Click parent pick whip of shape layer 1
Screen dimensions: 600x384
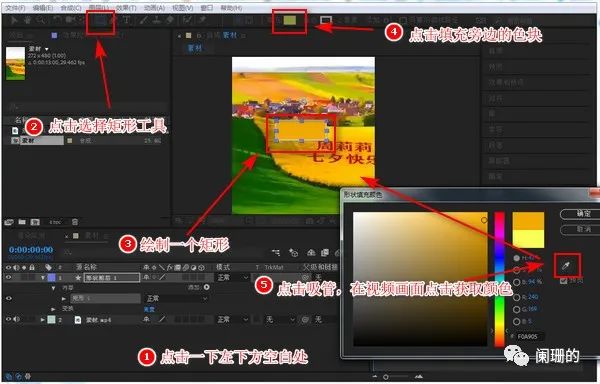point(306,277)
